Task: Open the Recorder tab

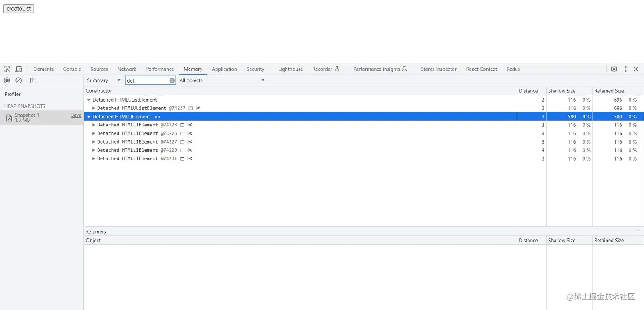Action: point(326,69)
